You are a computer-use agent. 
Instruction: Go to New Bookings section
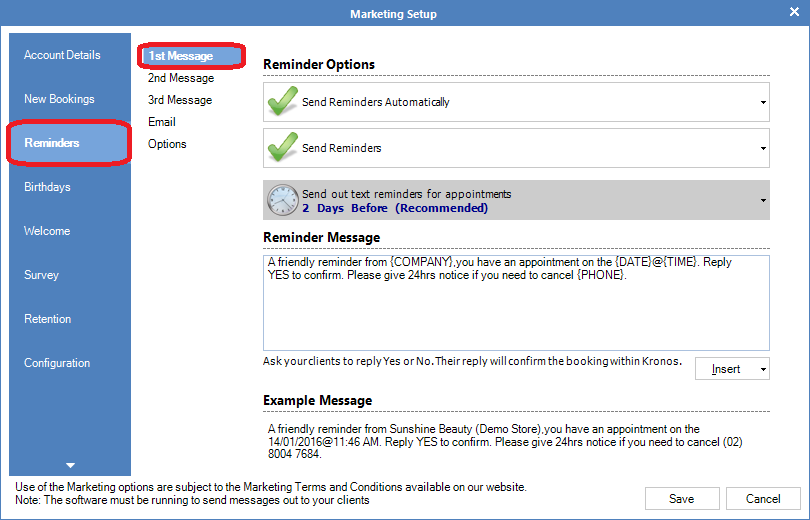pos(59,99)
